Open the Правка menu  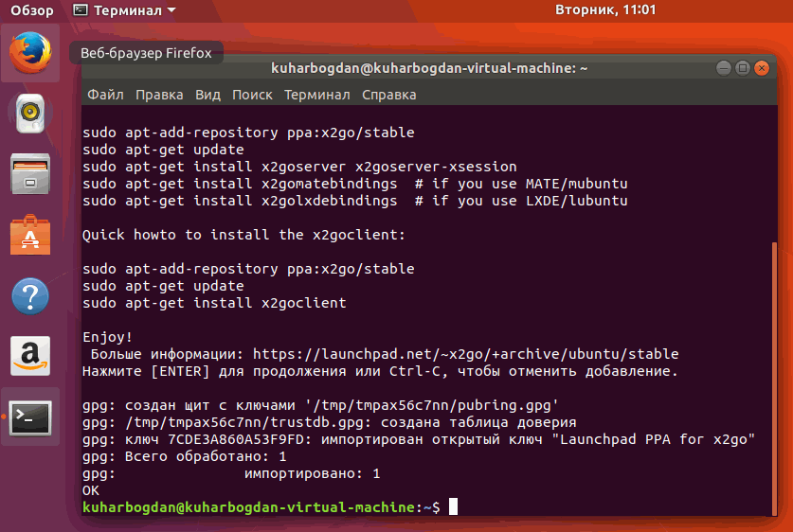(159, 95)
